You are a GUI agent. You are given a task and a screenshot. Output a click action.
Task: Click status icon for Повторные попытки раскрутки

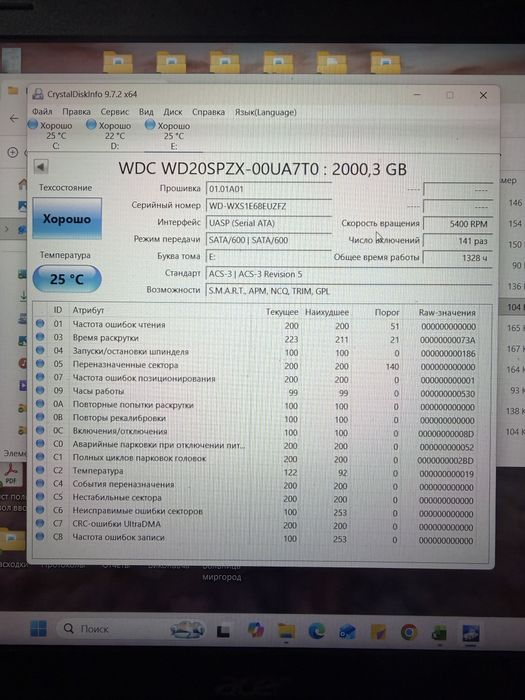[40, 404]
